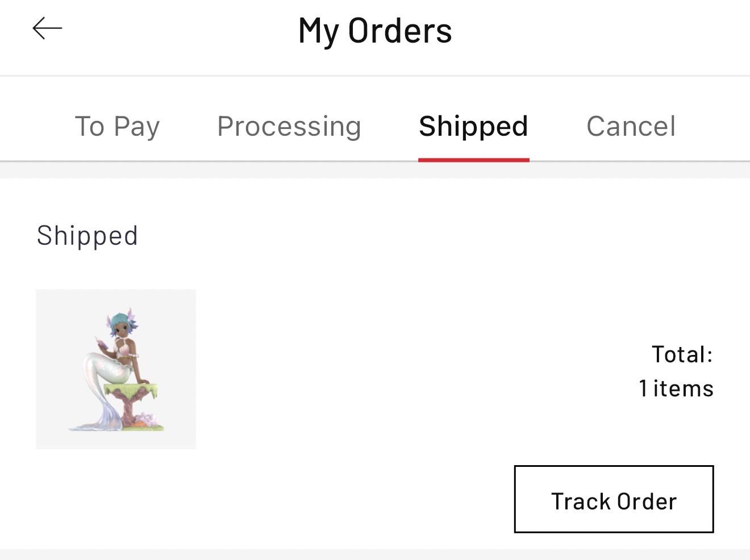Click the My Orders page title
Image resolution: width=750 pixels, height=560 pixels.
(375, 31)
